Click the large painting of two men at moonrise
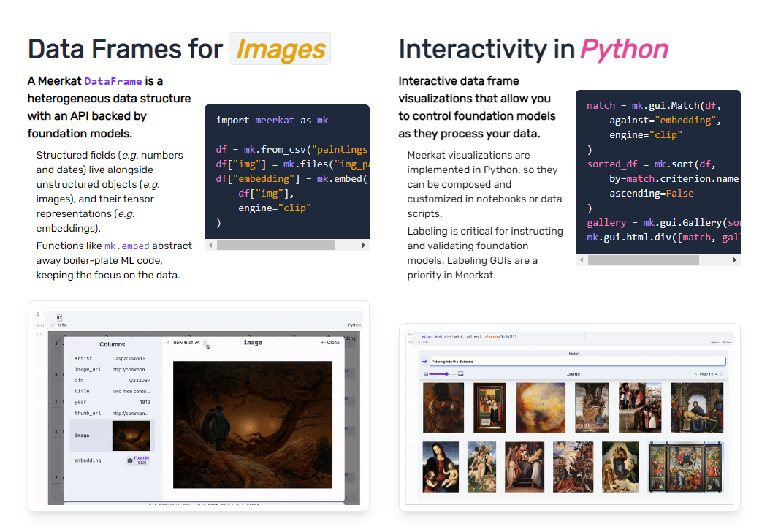The width and height of the screenshot is (770, 532). (x=253, y=425)
